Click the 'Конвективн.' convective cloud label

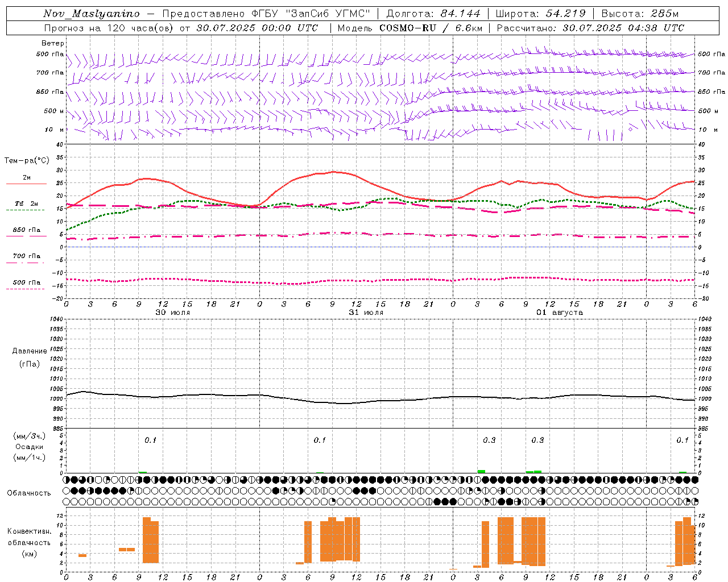[29, 531]
